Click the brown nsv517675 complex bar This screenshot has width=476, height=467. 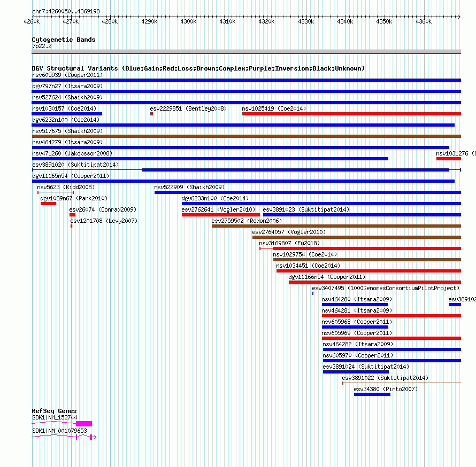(x=246, y=136)
